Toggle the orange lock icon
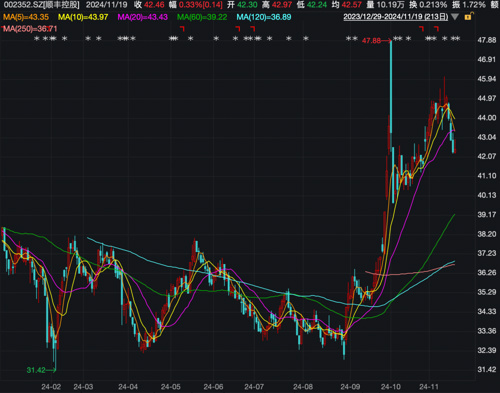Viewport: 500px width, 393px height. [468, 16]
